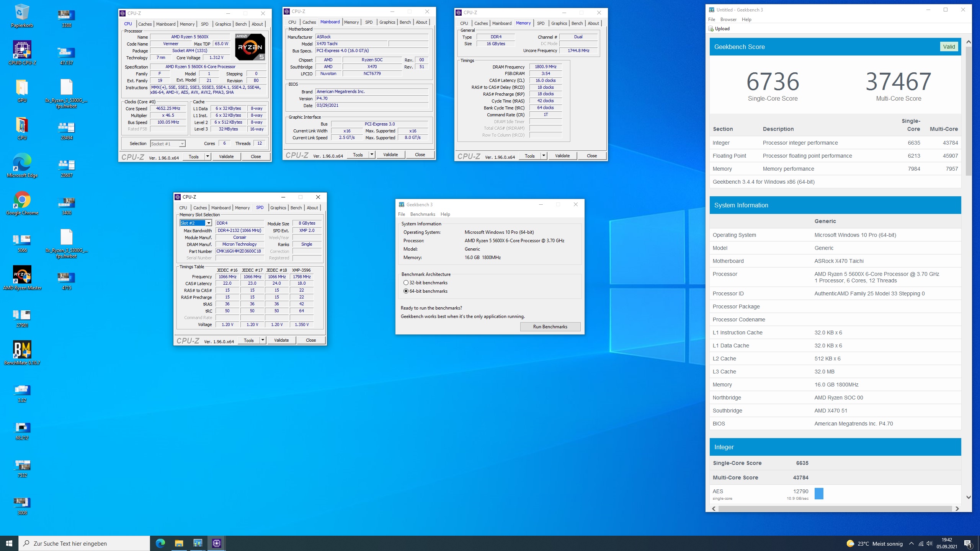Viewport: 980px width, 551px height.
Task: Switch to Graphics tab in Mainboard window
Action: pos(387,22)
